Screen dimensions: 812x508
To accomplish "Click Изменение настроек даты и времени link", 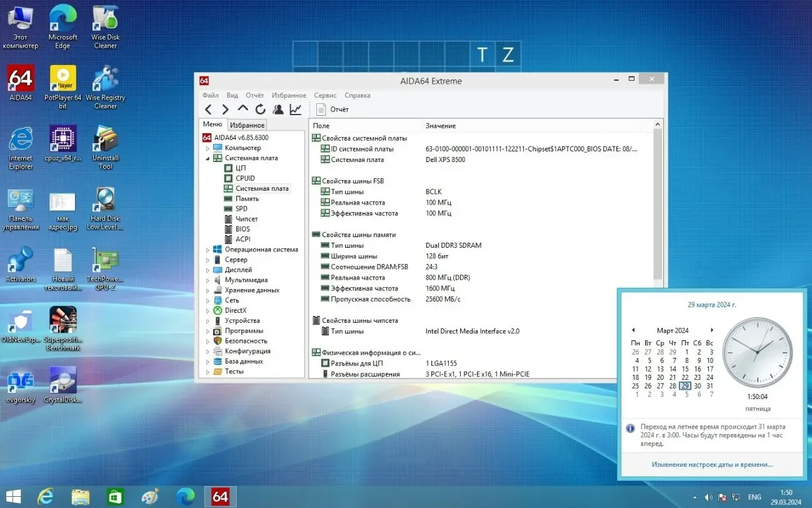I will pyautogui.click(x=711, y=465).
